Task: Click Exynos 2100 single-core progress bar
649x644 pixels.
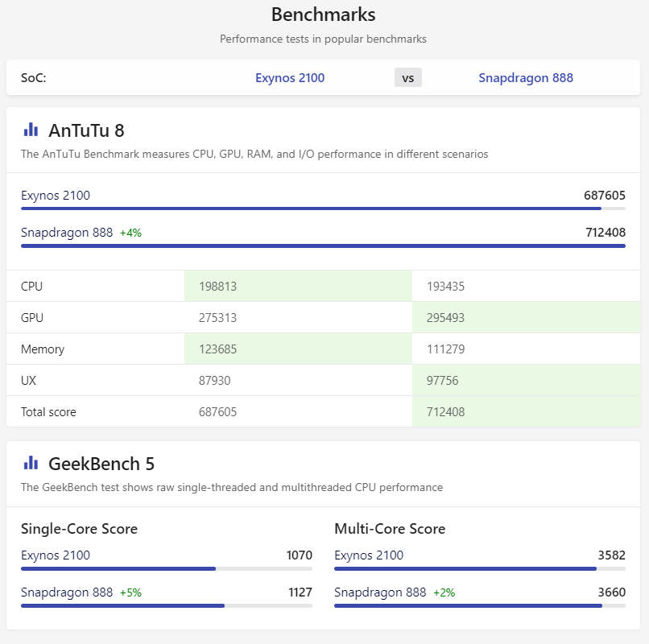Action: click(x=167, y=568)
